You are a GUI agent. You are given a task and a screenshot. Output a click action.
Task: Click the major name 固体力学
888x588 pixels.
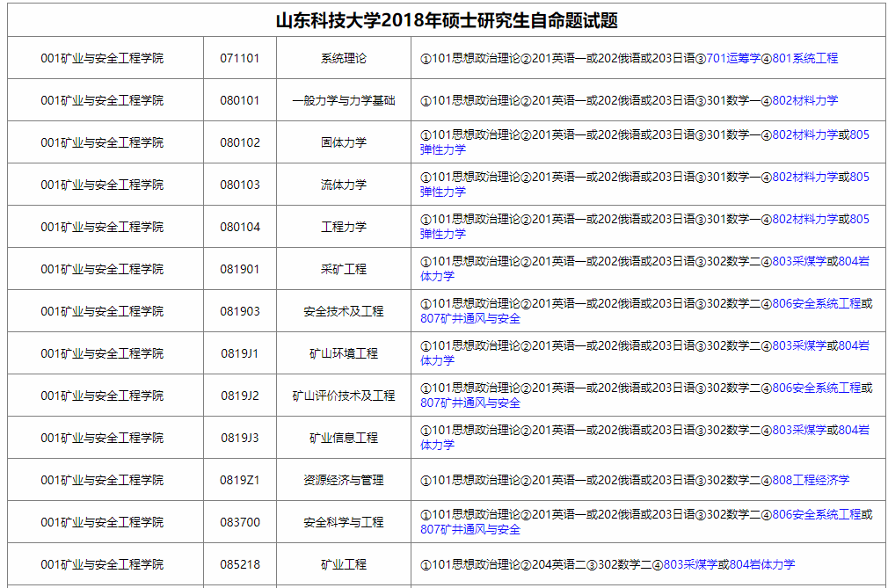[x=343, y=142]
